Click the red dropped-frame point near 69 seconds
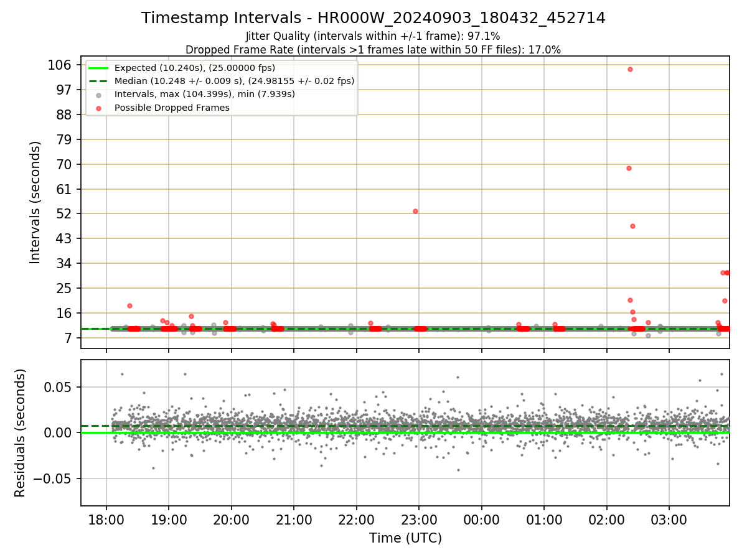The image size is (747, 560). (x=629, y=168)
